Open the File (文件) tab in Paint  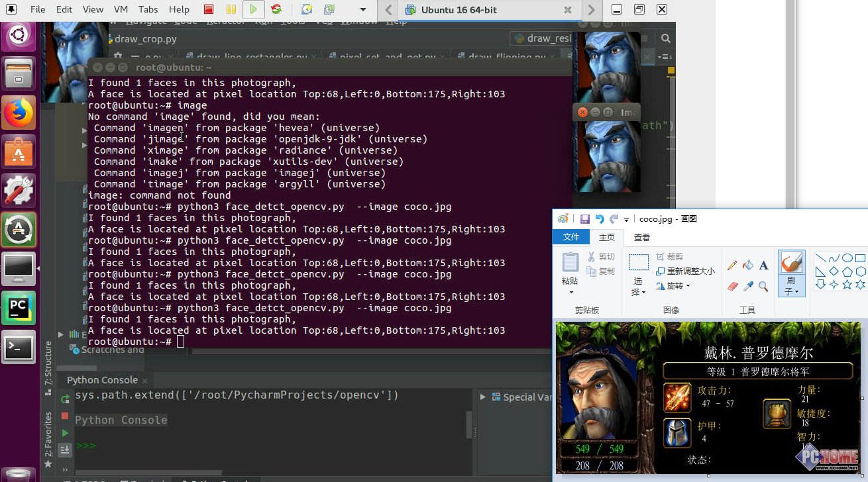coord(571,237)
